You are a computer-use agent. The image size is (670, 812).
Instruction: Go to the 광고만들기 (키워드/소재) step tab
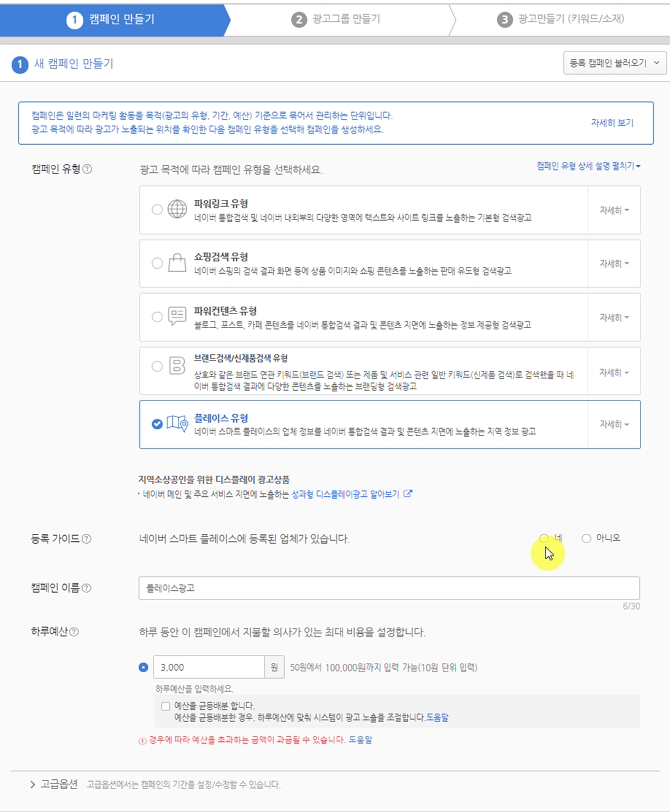[561, 20]
